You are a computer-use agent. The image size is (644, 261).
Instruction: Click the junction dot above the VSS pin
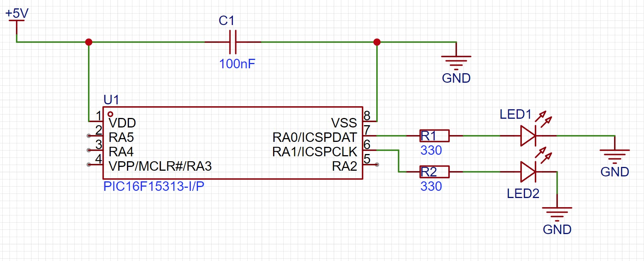(x=377, y=42)
